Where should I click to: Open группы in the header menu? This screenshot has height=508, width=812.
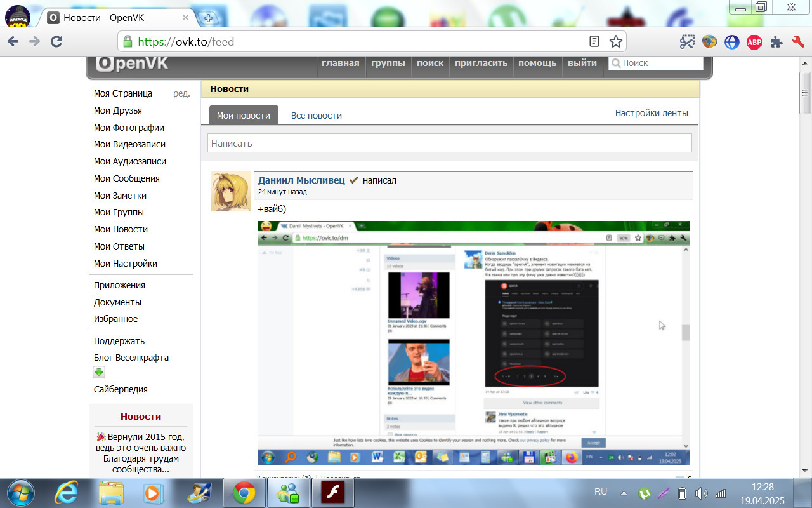388,63
